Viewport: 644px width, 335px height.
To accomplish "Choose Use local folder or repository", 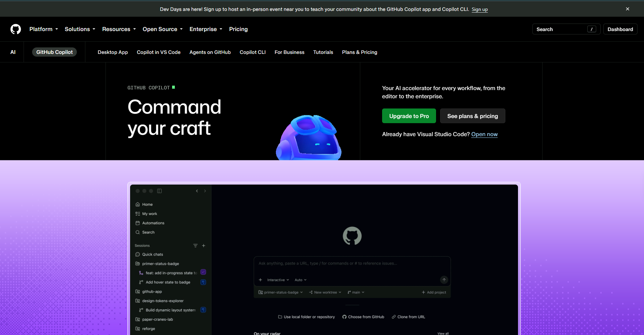I will (x=307, y=317).
